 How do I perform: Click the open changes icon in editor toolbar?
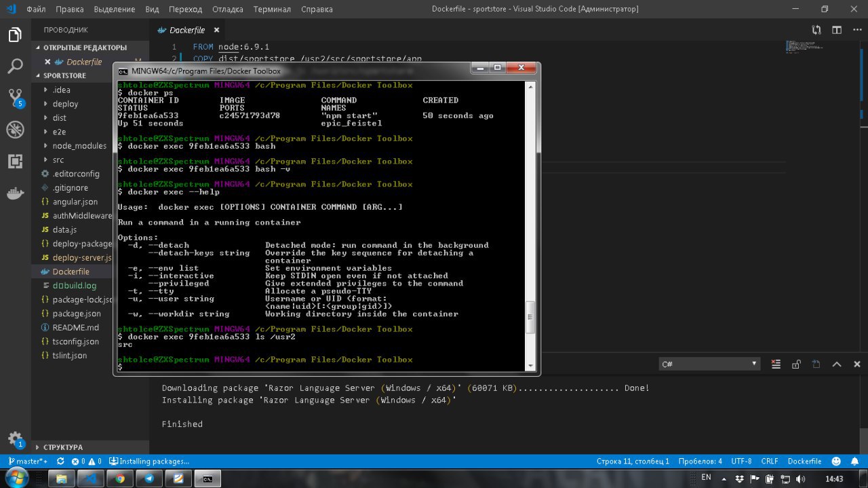pos(816,30)
